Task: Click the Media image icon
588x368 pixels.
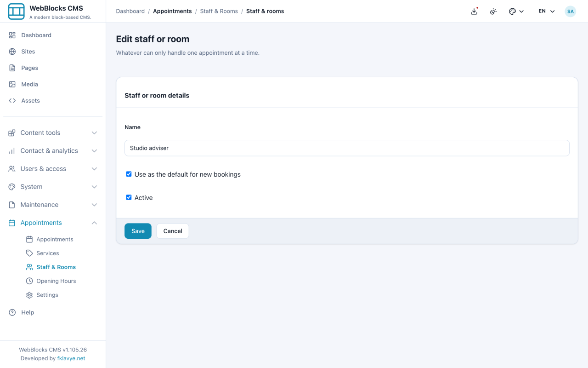Action: (x=12, y=84)
